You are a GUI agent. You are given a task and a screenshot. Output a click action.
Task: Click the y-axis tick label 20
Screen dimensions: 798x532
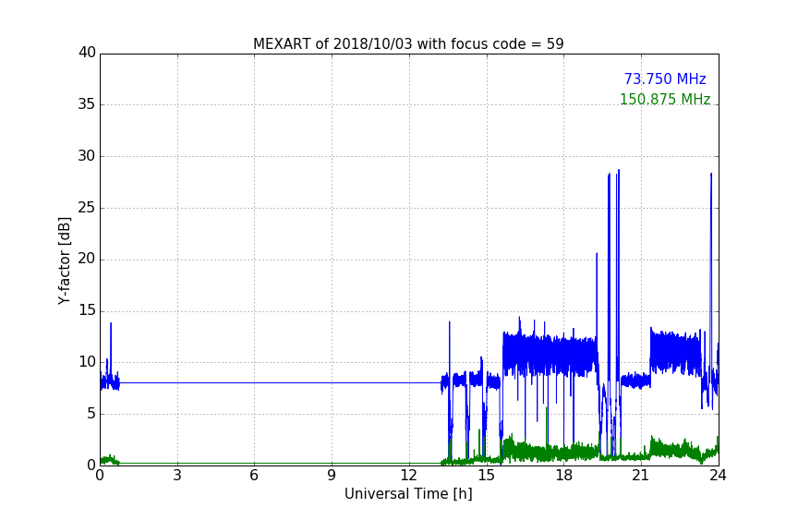coord(87,260)
